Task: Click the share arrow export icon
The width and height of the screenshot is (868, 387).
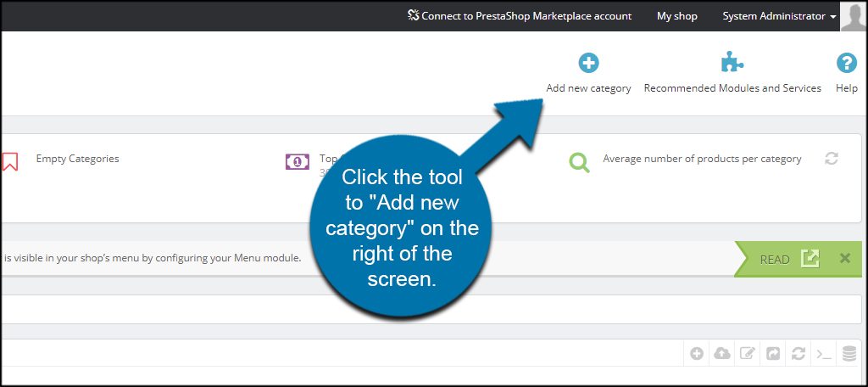Action: 772,354
